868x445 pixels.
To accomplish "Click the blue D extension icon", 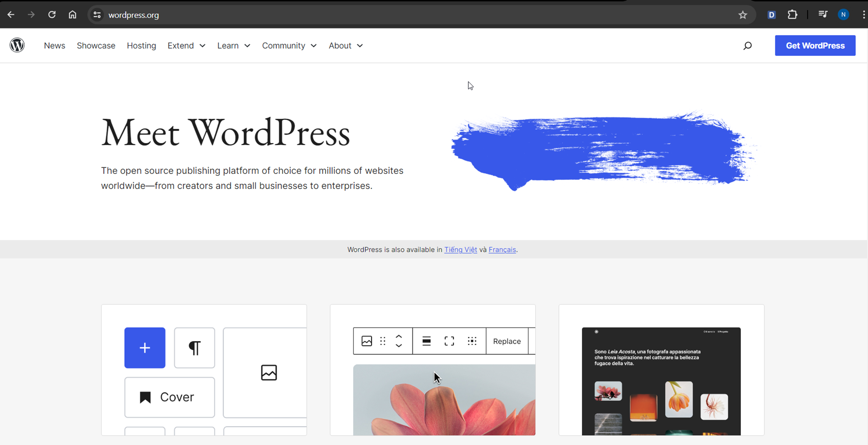I will tap(772, 15).
